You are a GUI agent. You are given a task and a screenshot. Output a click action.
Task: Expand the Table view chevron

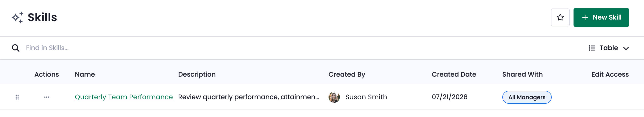click(626, 48)
